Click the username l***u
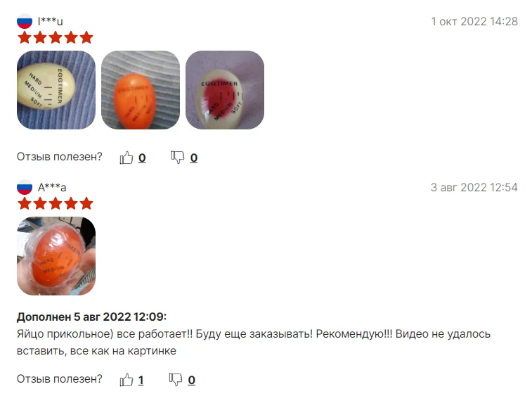532x396 pixels. pyautogui.click(x=50, y=21)
